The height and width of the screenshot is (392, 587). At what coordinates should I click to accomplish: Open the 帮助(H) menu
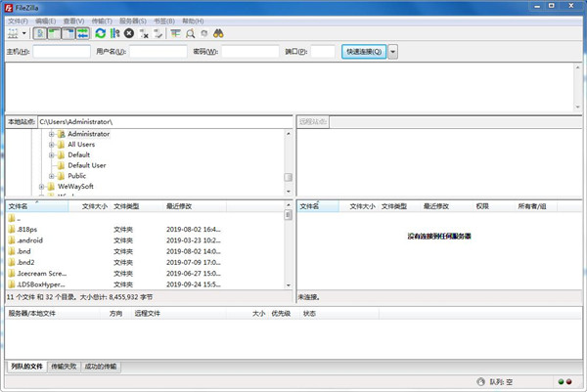(193, 21)
